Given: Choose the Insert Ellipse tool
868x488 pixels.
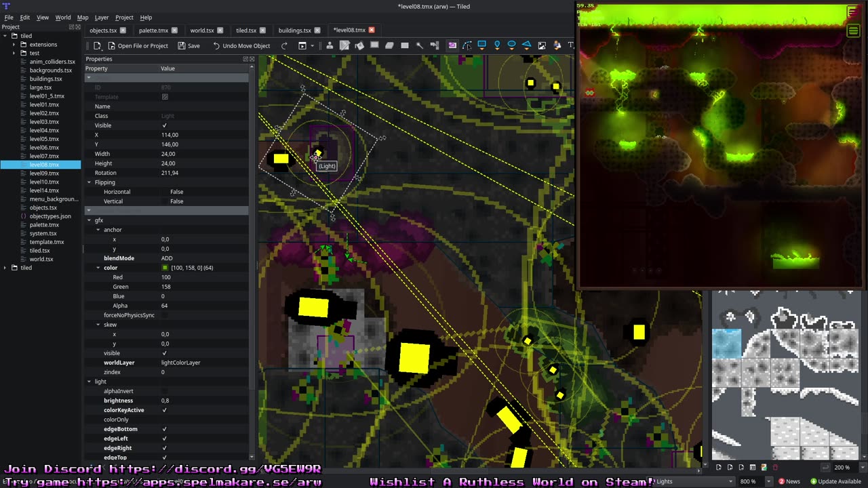Looking at the screenshot, I should pyautogui.click(x=512, y=45).
